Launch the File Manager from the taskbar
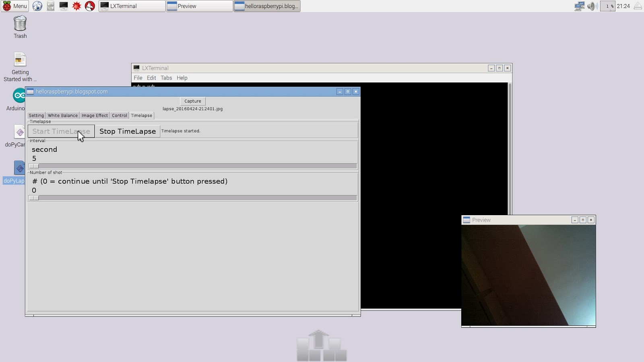This screenshot has height=362, width=644. tap(50, 6)
